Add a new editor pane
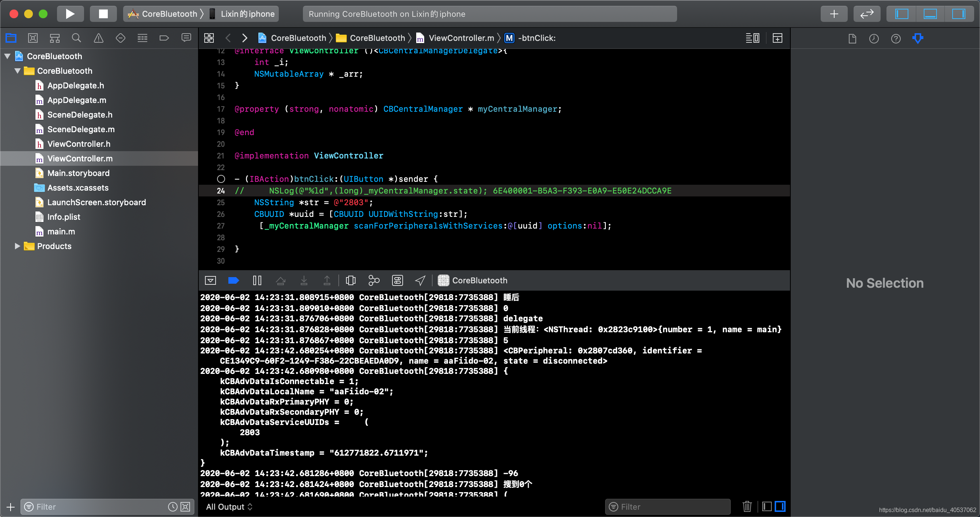Viewport: 980px width, 517px height. 777,38
